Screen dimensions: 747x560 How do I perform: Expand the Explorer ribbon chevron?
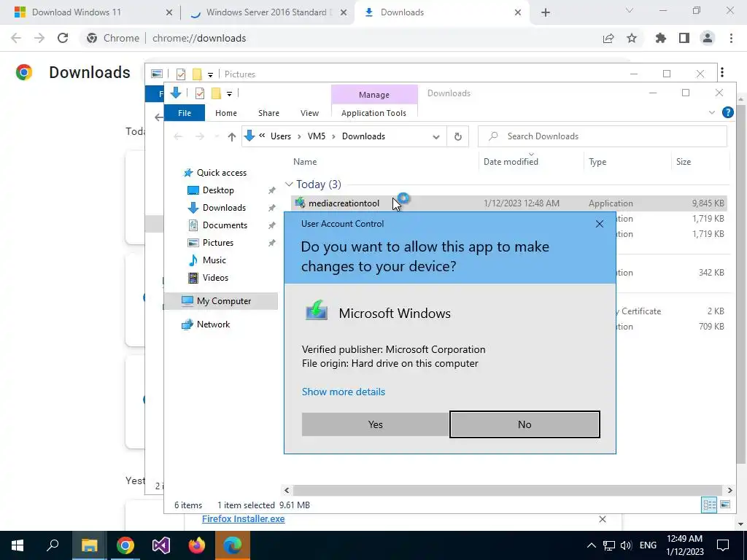(712, 112)
